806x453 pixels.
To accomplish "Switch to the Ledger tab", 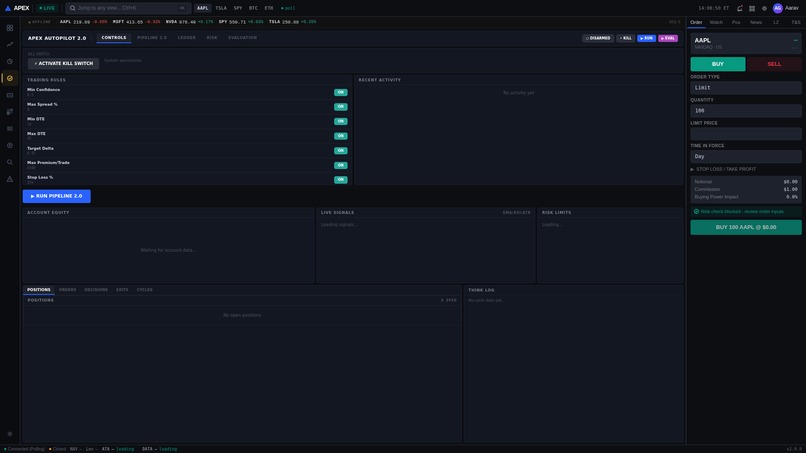I will point(187,38).
